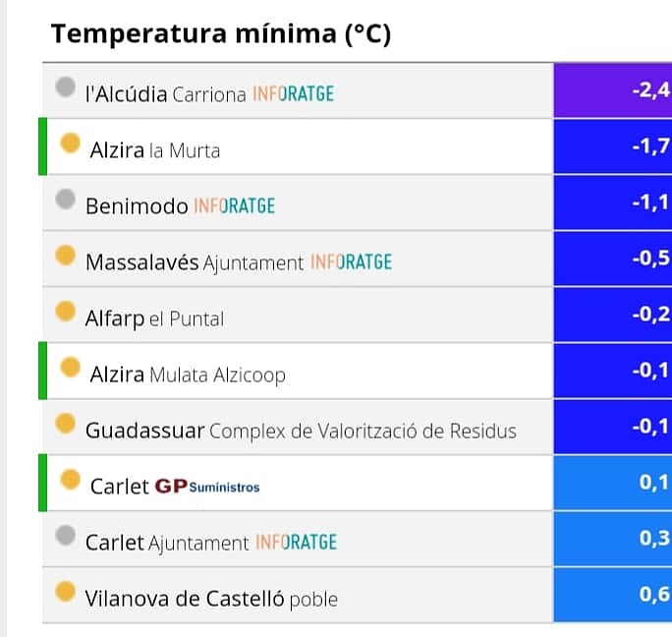
Task: Click the INFORATGE logo in l'Alcúdia row
Action: click(x=293, y=94)
